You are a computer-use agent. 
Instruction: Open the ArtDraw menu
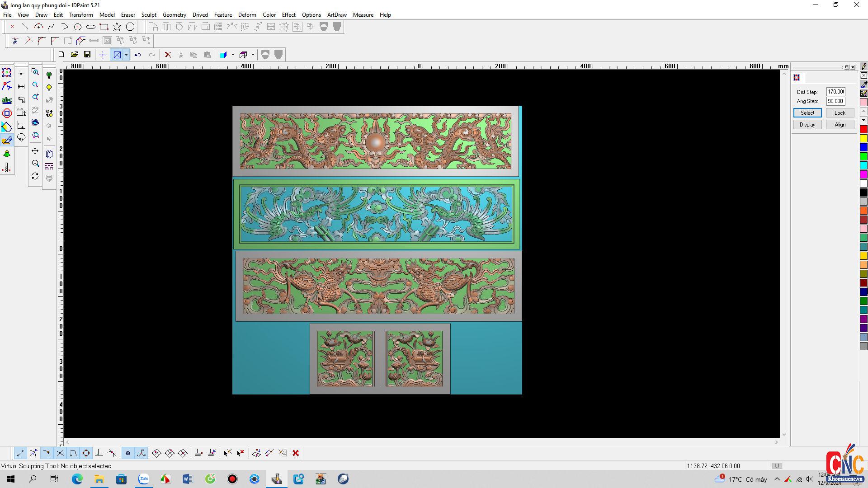tap(337, 15)
